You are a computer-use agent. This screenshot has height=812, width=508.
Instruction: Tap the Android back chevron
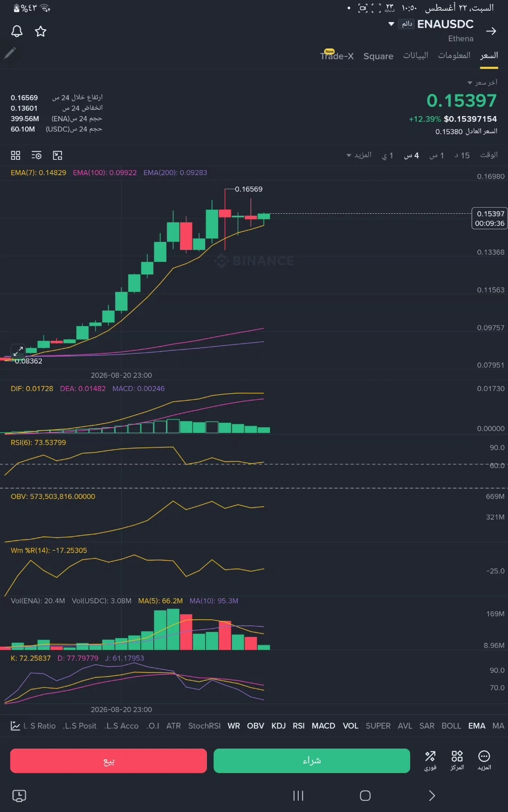[432, 796]
